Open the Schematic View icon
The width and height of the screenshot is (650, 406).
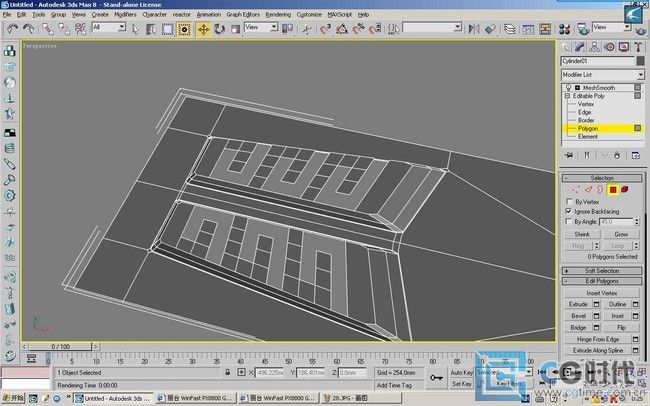click(x=545, y=29)
